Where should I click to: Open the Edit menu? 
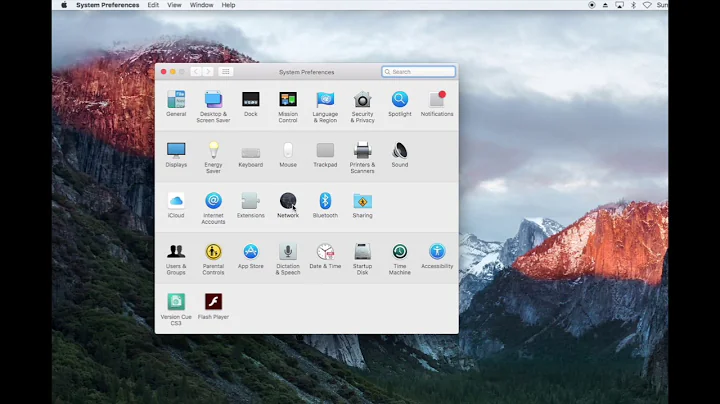pyautogui.click(x=153, y=5)
